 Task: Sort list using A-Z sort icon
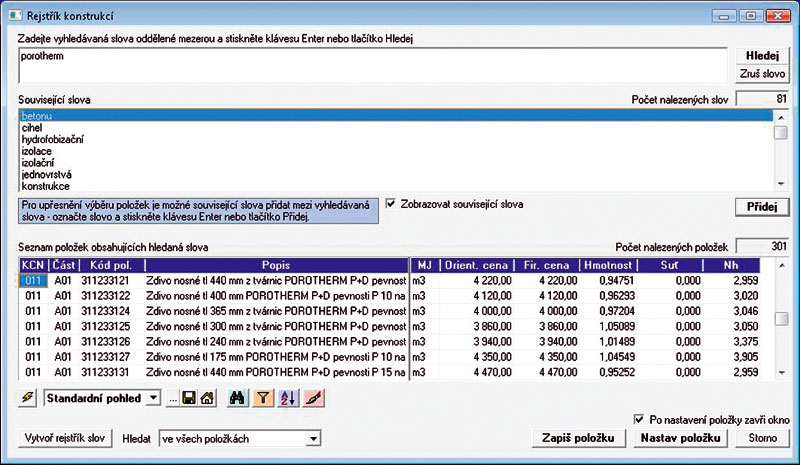coord(288,398)
